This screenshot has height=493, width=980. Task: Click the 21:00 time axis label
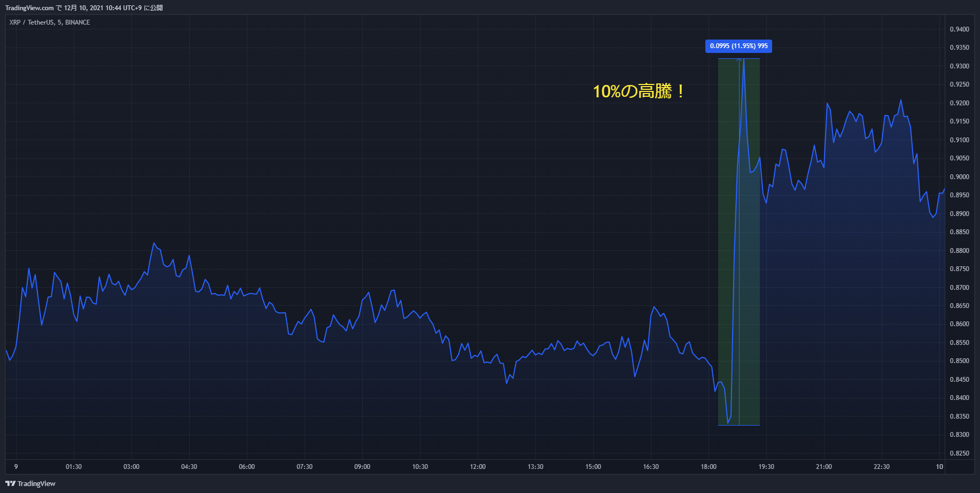click(824, 467)
